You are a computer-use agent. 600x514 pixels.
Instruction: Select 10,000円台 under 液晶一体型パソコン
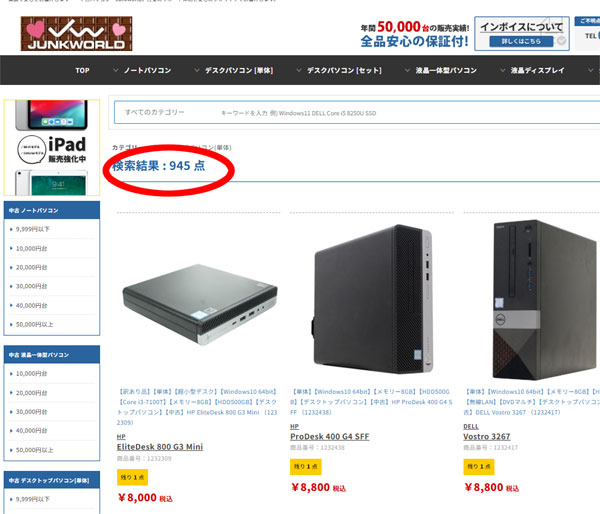click(31, 374)
